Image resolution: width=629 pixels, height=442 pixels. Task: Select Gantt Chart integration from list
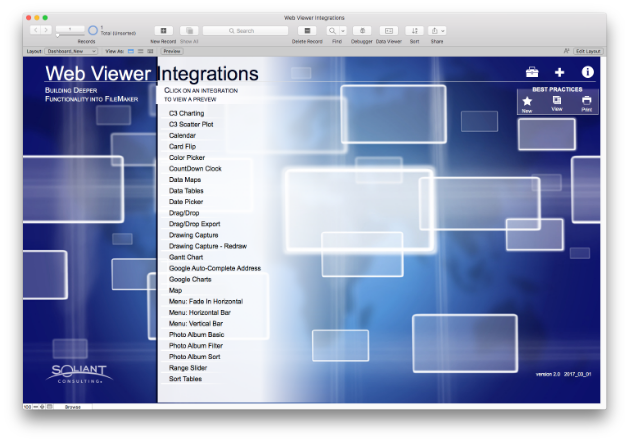tap(185, 257)
